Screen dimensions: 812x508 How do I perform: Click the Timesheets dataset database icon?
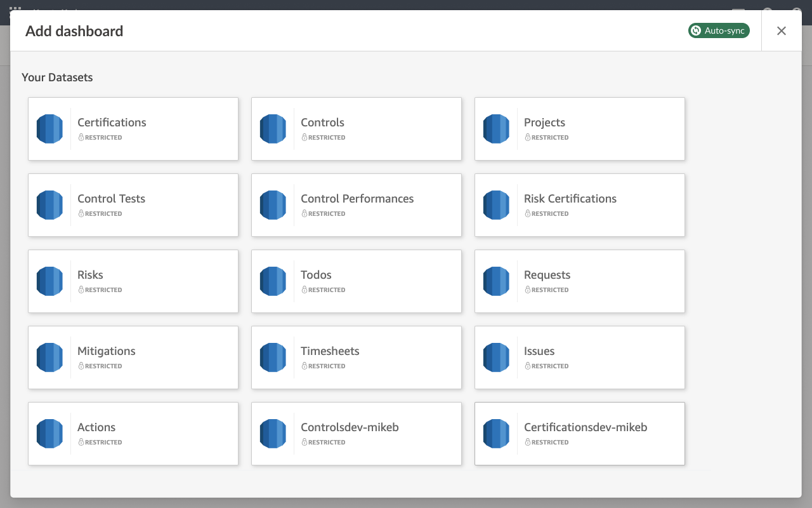coord(273,358)
